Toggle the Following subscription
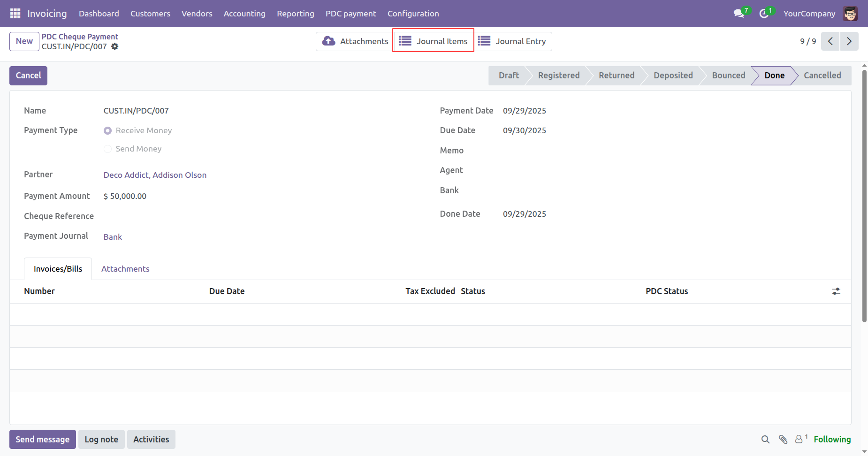Screen dimensions: 868x456 click(x=832, y=440)
